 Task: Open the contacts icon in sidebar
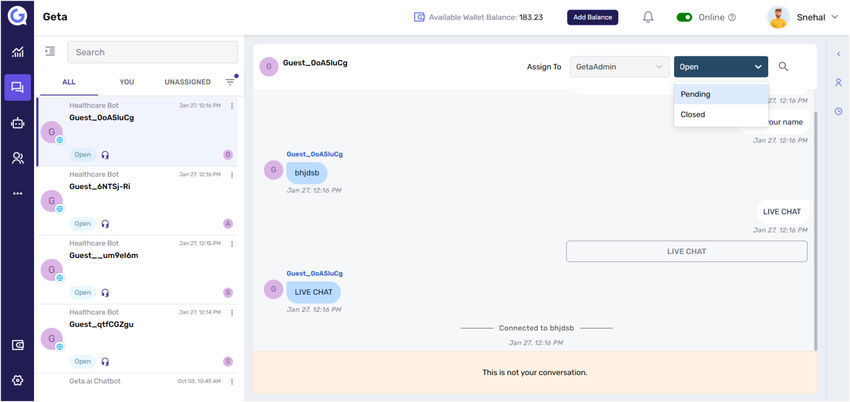(x=17, y=158)
